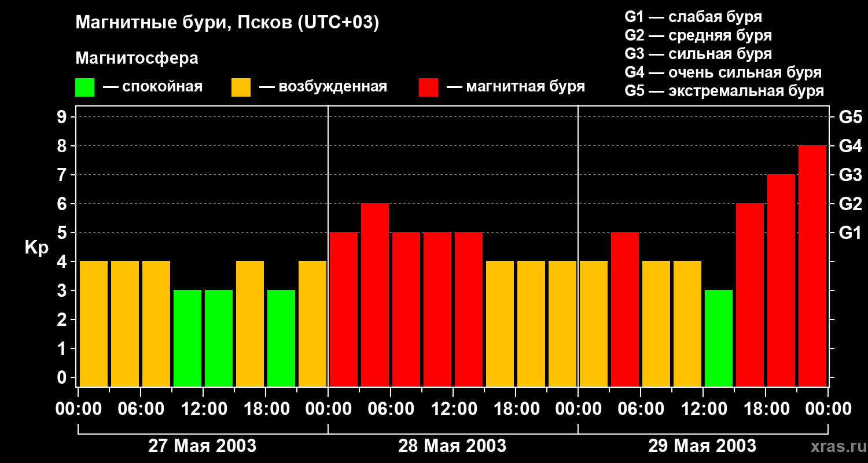868x463 pixels.
Task: Click the 'Магнитосфера' legend heading
Action: (137, 58)
